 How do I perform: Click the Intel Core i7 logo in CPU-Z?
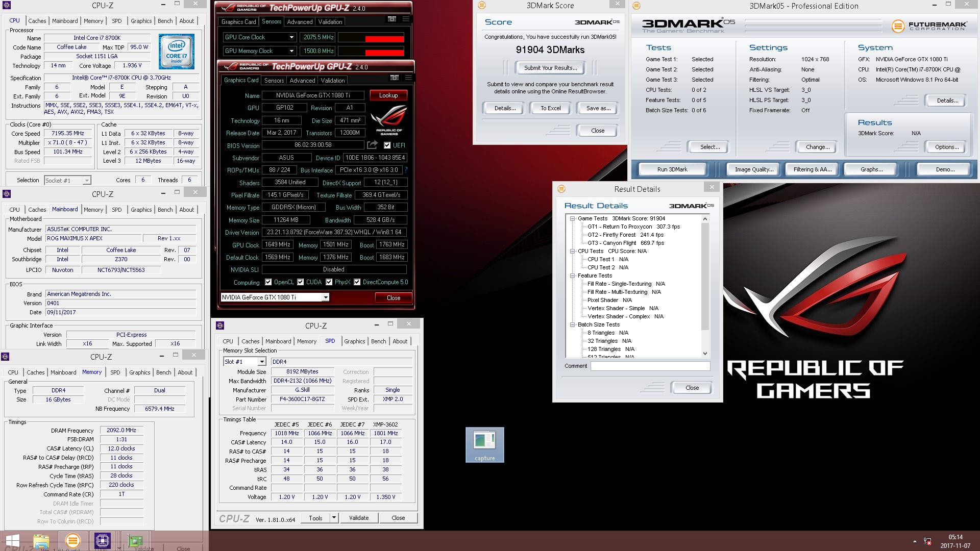pyautogui.click(x=176, y=52)
